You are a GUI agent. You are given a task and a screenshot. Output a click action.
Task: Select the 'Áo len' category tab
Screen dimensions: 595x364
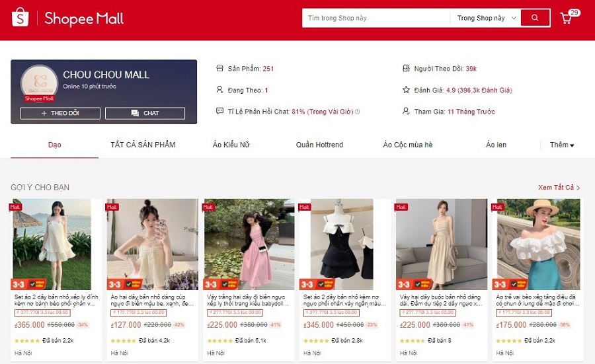pos(496,145)
